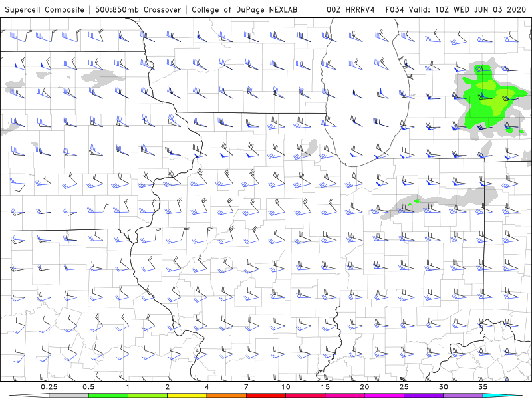The width and height of the screenshot is (532, 399).
Task: Click the Supercell Composite title text
Action: click(45, 9)
